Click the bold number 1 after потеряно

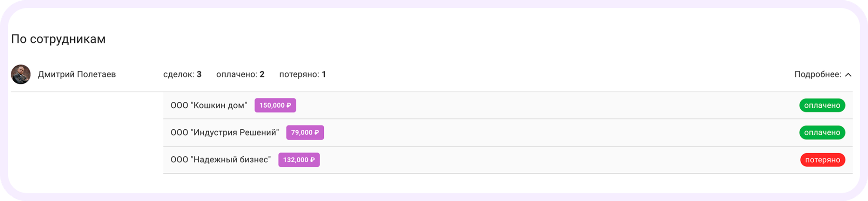pyautogui.click(x=324, y=75)
